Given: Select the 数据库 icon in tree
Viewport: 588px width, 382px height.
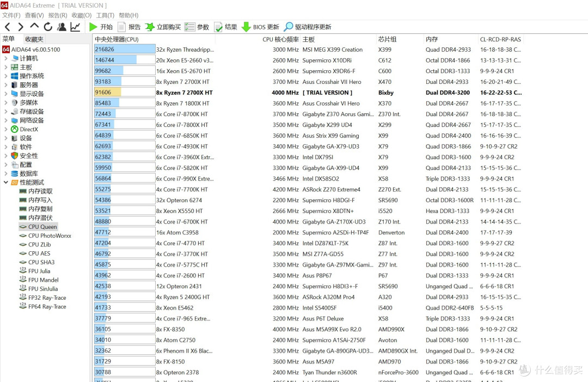Looking at the screenshot, I should (x=15, y=173).
